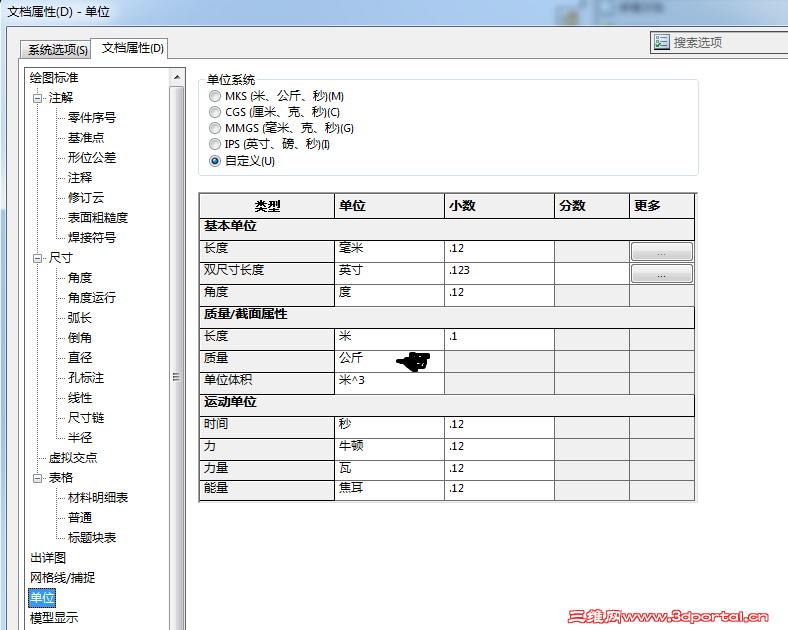Screen dimensions: 788x630
Task: Click the search options icon
Action: click(x=661, y=42)
